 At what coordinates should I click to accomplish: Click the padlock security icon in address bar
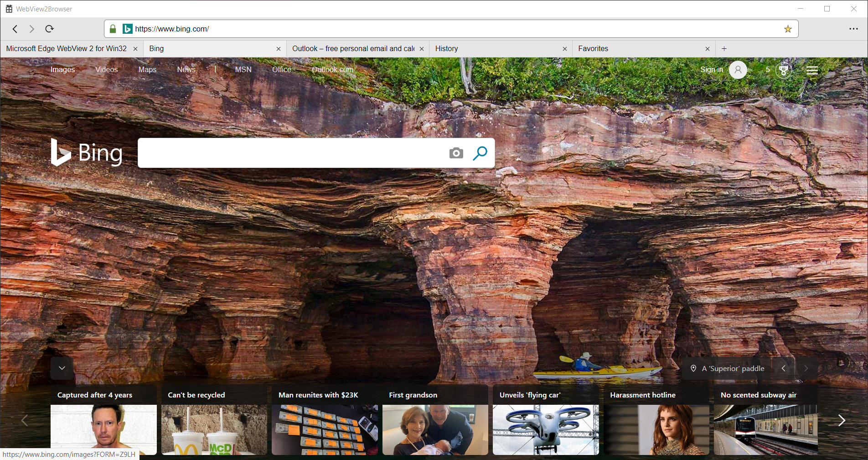(x=112, y=28)
